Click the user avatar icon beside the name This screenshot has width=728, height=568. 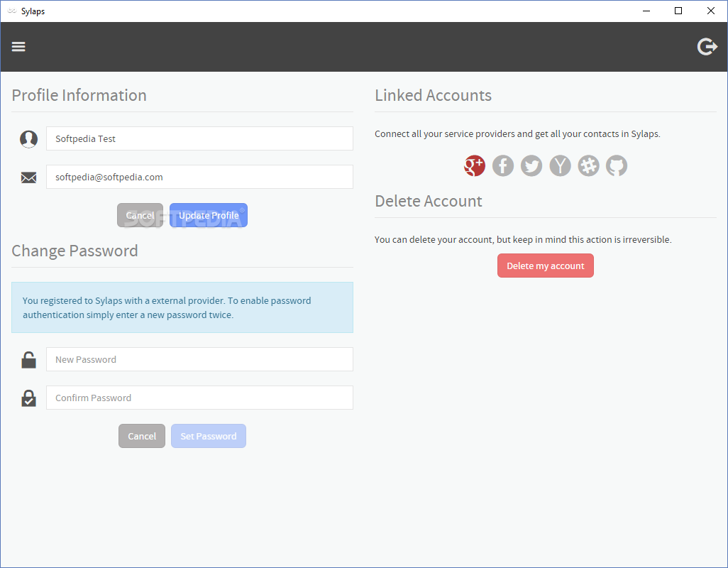click(x=29, y=139)
